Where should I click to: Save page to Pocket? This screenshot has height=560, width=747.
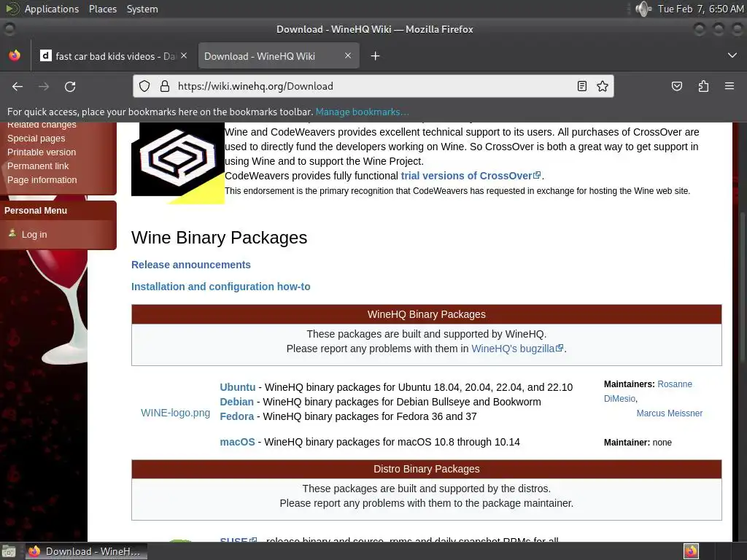point(677,86)
